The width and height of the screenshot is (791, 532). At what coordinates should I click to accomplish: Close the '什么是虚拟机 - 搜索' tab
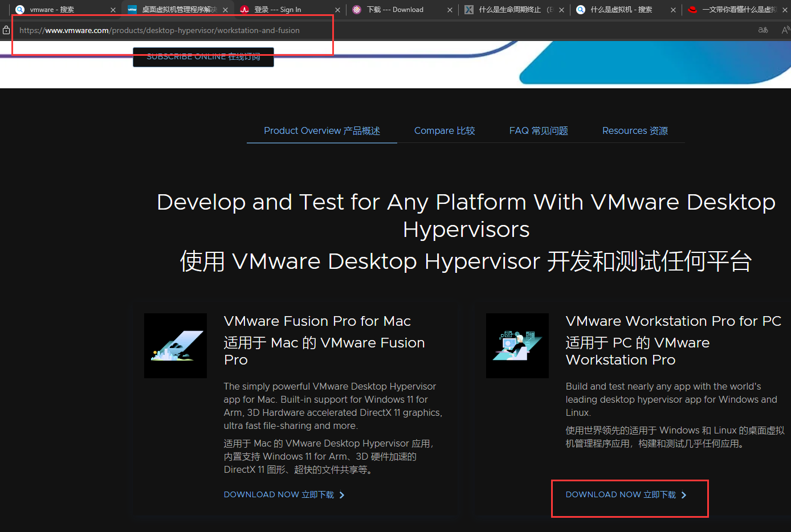(673, 10)
